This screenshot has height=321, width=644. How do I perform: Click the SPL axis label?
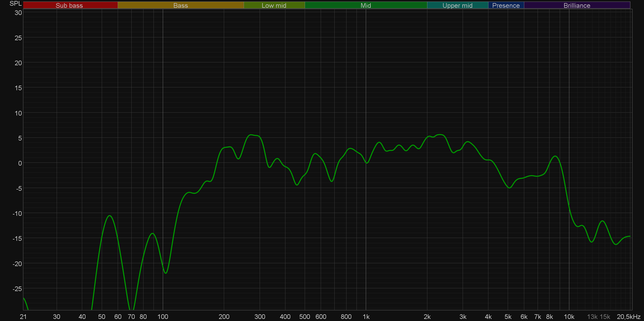(x=15, y=4)
